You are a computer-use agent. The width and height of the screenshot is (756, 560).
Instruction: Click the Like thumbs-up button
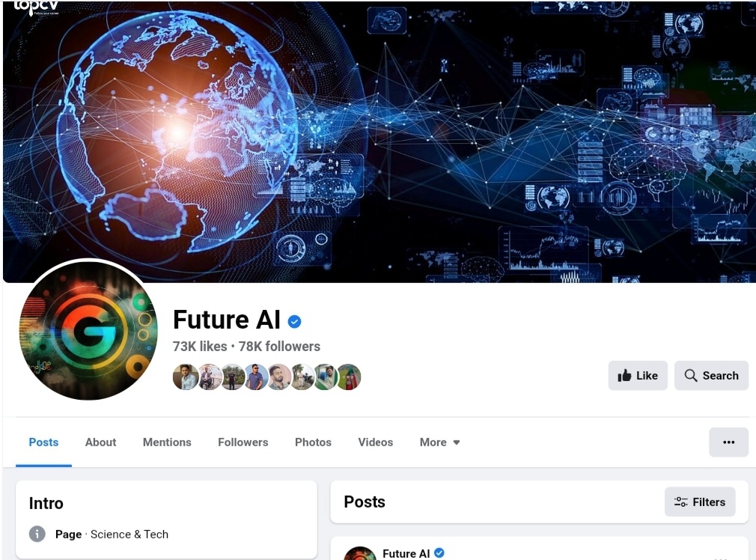click(x=638, y=375)
